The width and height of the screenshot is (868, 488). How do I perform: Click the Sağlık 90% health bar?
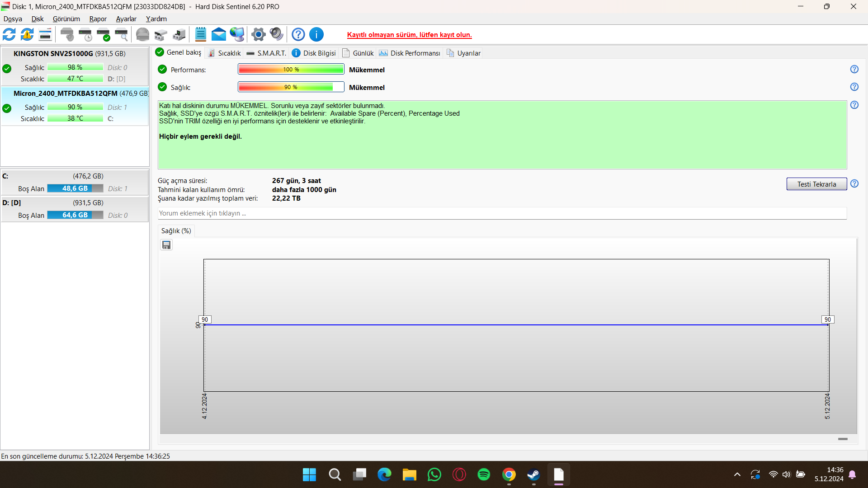tap(291, 87)
